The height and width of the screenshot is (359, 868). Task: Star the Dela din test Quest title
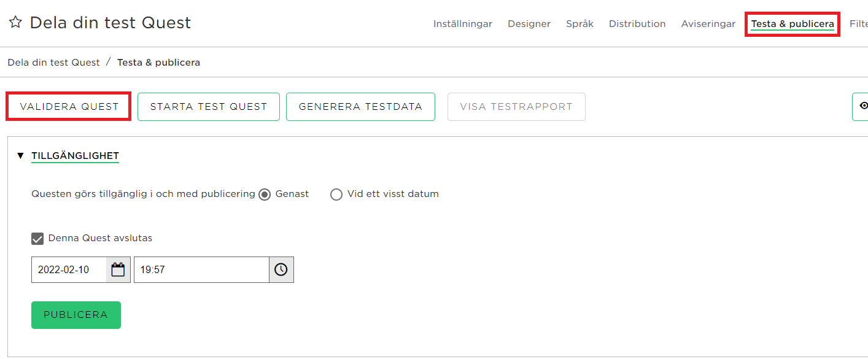tap(15, 23)
